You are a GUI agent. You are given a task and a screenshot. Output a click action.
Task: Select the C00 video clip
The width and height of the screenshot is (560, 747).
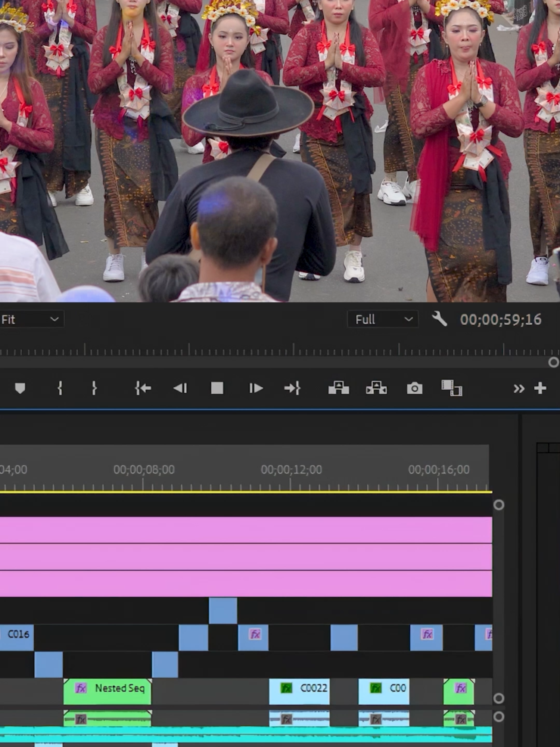click(x=384, y=691)
